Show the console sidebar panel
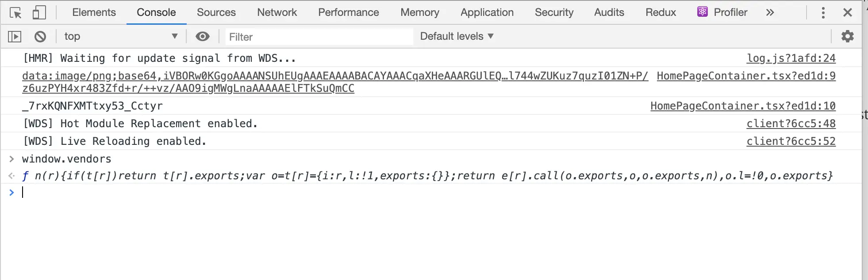 click(15, 37)
